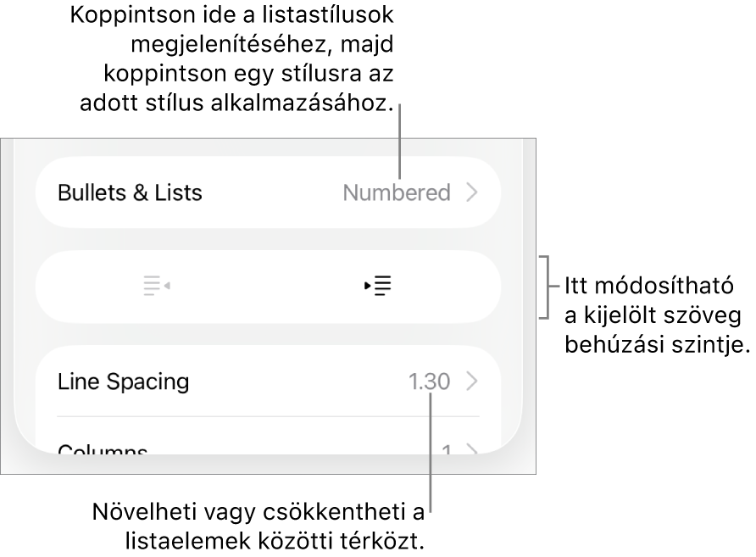
Task: Select the partially visible Columns label
Action: (x=103, y=449)
